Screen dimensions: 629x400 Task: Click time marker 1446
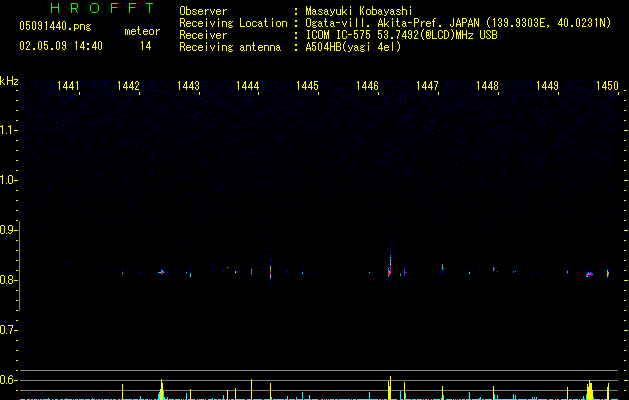click(x=367, y=86)
